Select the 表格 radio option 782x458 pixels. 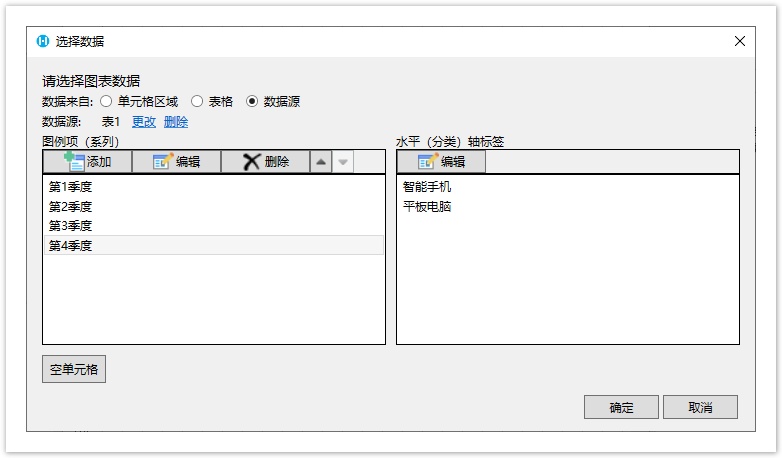197,101
